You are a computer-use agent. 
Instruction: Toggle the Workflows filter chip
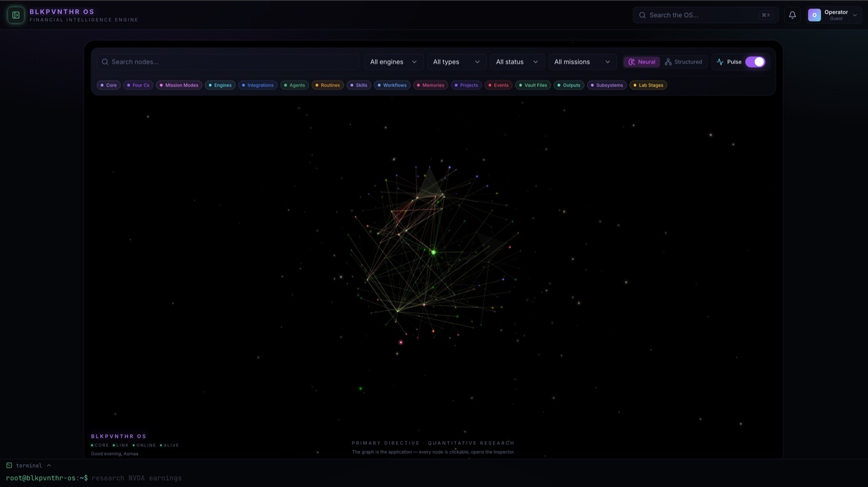tap(392, 85)
